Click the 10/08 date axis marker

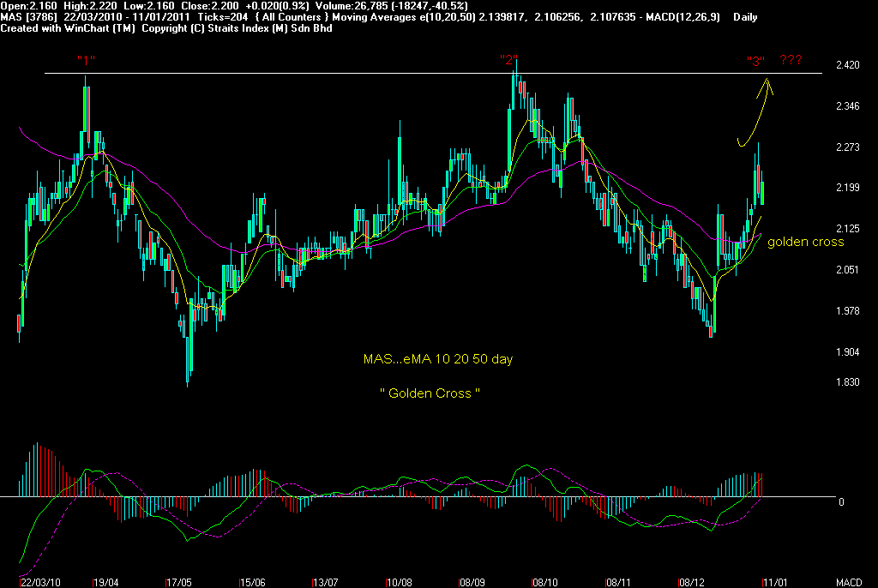click(x=400, y=582)
